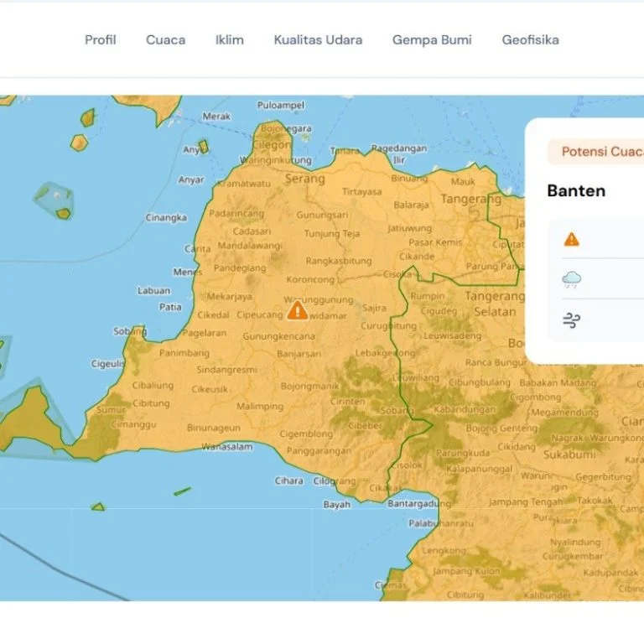Click the rain cloud icon in Banten panel
This screenshot has width=644, height=644.
click(572, 280)
